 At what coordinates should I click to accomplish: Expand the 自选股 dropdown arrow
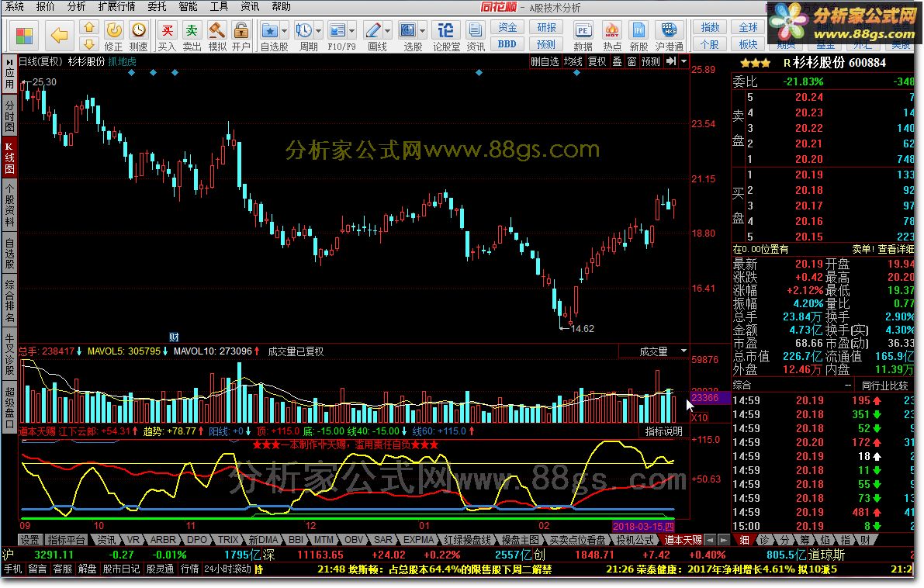285,30
